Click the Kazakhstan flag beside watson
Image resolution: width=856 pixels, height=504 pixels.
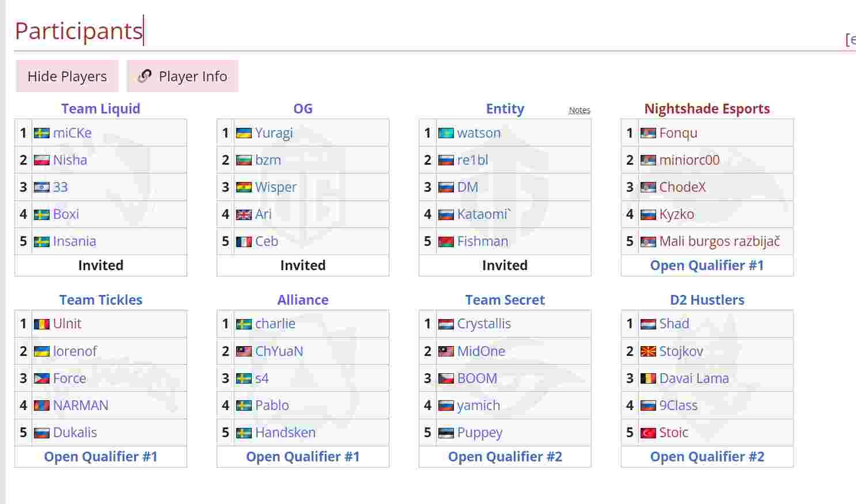point(446,133)
